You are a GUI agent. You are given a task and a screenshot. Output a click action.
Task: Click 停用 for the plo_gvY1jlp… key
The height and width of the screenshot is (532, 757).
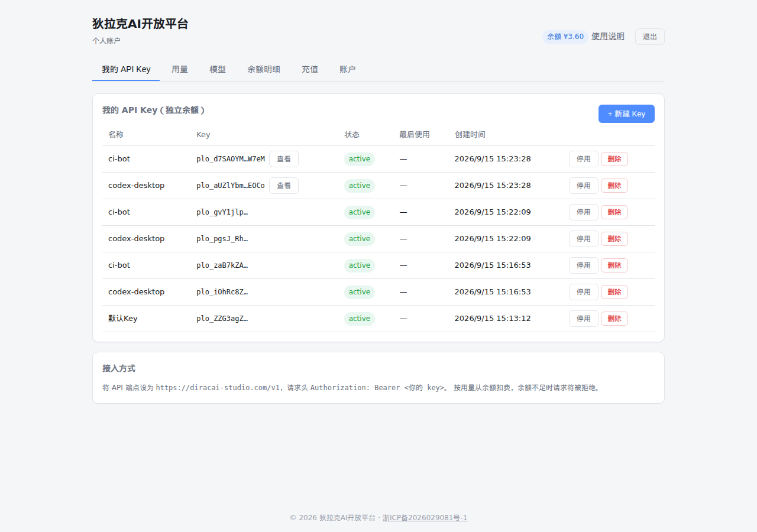coord(584,212)
